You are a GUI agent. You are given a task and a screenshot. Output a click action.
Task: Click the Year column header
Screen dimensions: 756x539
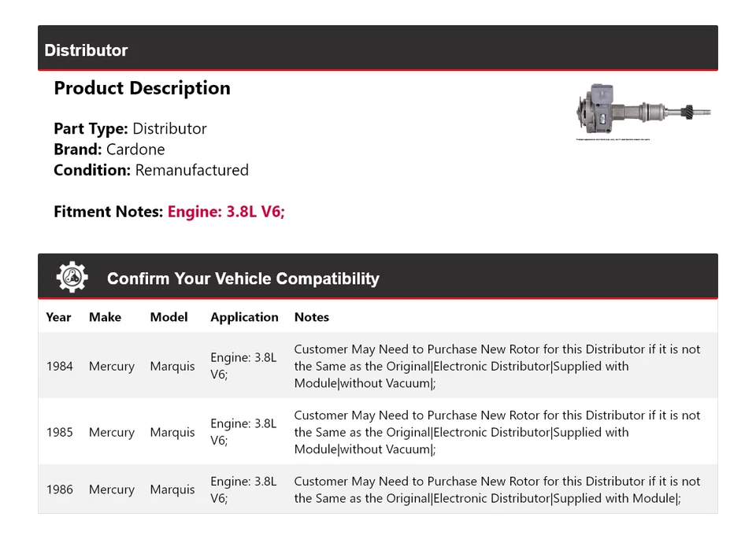58,317
